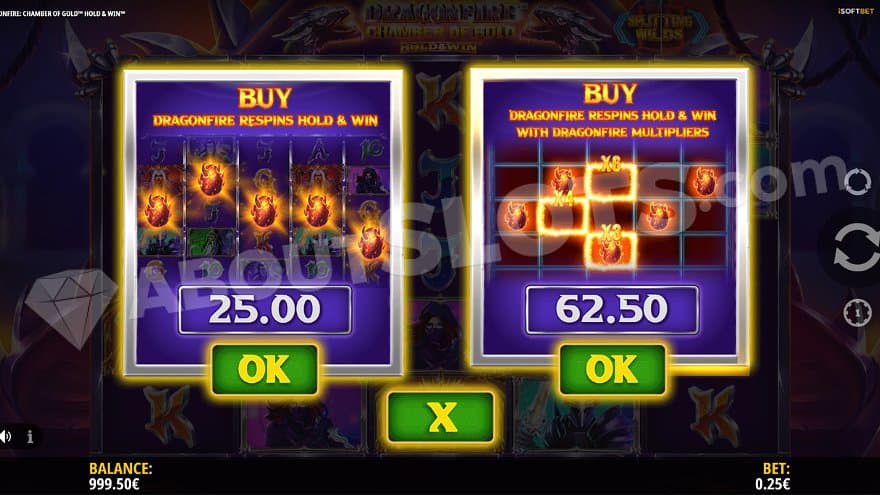The height and width of the screenshot is (495, 880).
Task: Click the x6 multiplier frame
Action: click(x=611, y=180)
